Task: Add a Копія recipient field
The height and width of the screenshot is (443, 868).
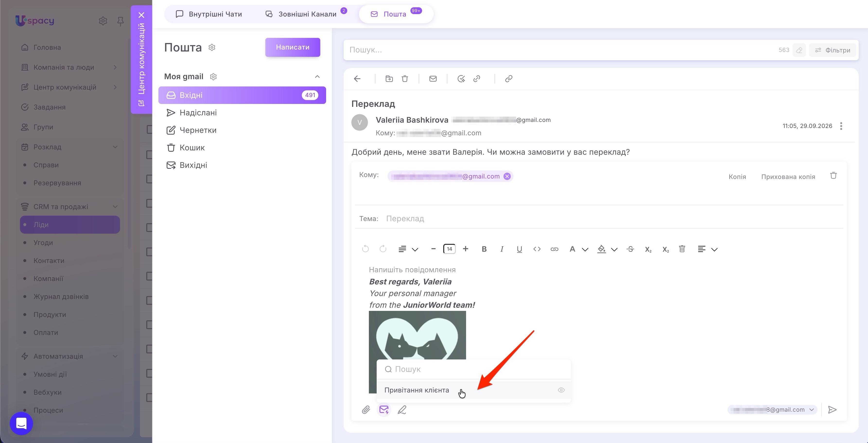Action: tap(737, 177)
